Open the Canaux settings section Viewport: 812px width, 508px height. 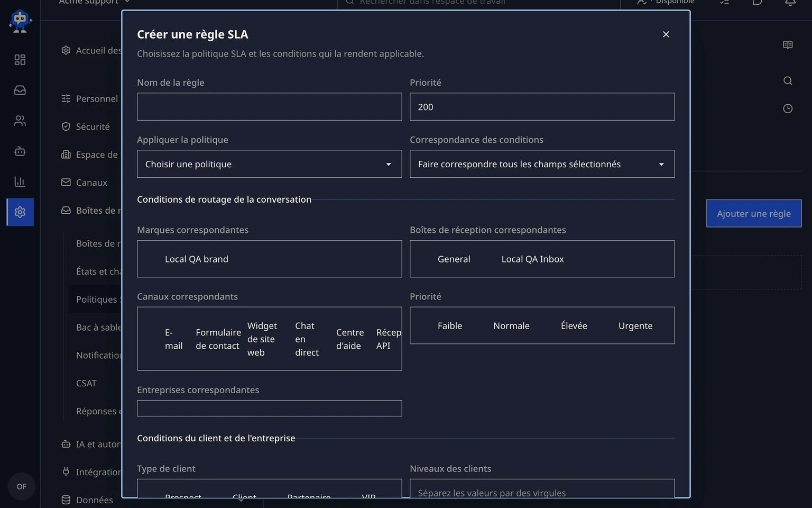85,183
